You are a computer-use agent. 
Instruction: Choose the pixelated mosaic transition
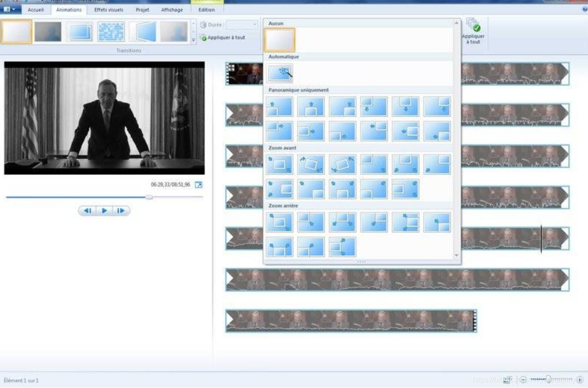pyautogui.click(x=111, y=31)
